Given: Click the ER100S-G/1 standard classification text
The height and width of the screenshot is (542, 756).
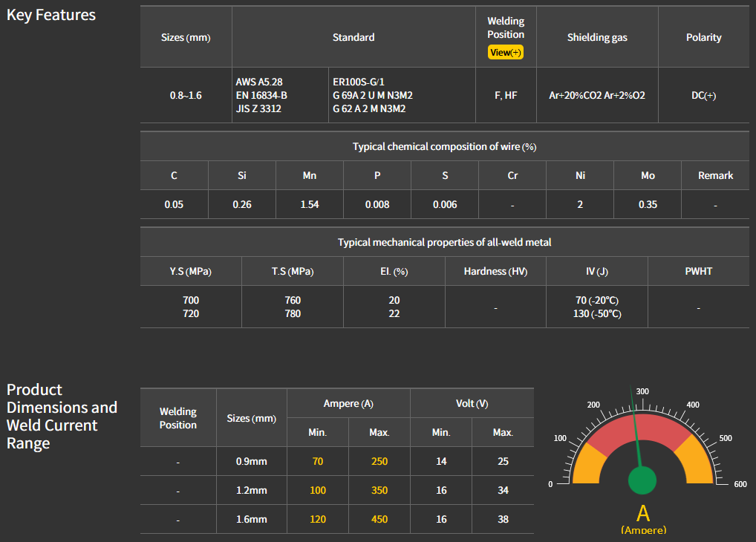Looking at the screenshot, I should 359,82.
